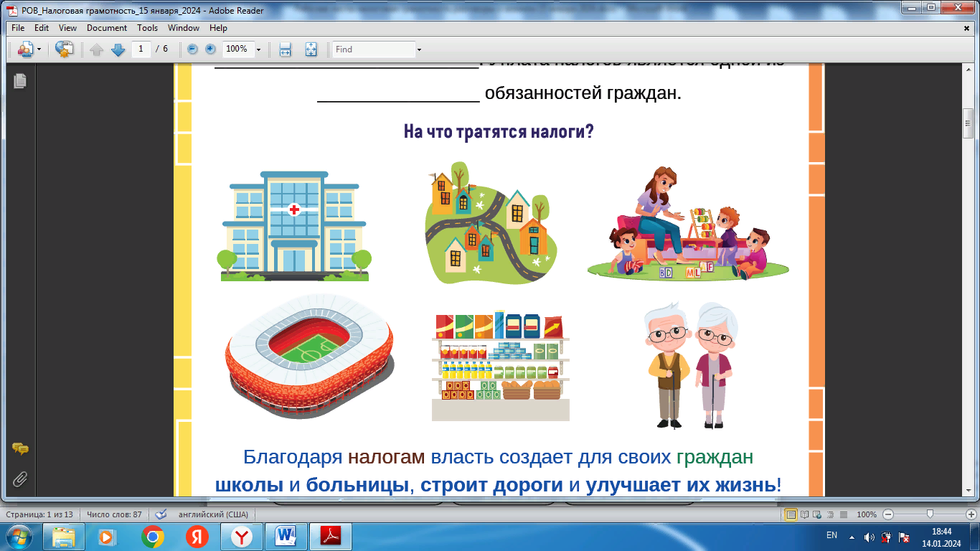Open the Window menu
Screen dimensions: 980x551
click(184, 28)
